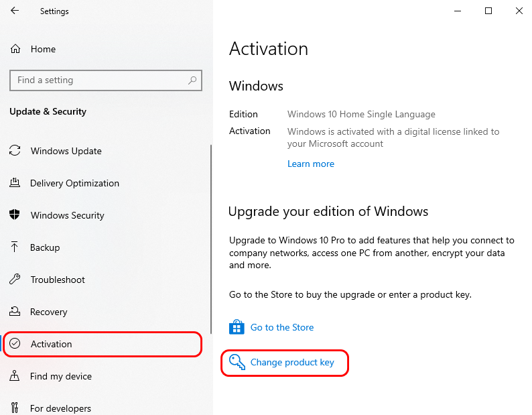The height and width of the screenshot is (415, 532).
Task: Click the sidebar vertical scrollbar
Action: (211, 239)
